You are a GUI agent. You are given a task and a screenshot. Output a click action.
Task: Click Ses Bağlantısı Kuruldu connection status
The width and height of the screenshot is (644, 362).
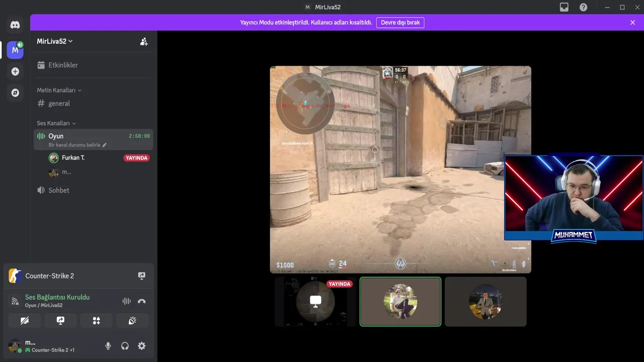57,297
